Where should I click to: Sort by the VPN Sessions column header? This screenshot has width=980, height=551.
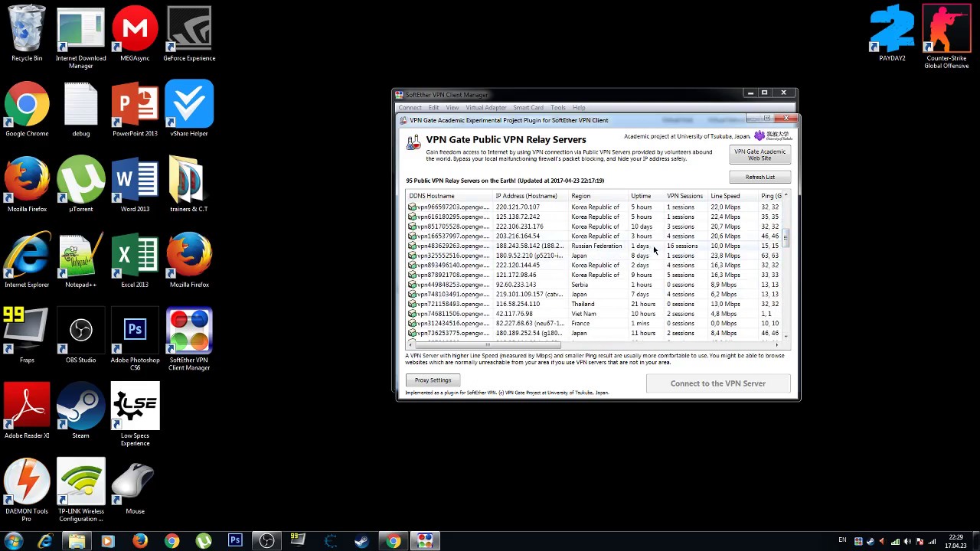pos(686,196)
